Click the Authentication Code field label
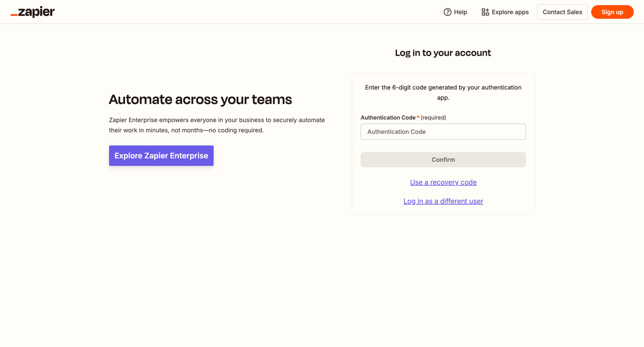 (403, 118)
